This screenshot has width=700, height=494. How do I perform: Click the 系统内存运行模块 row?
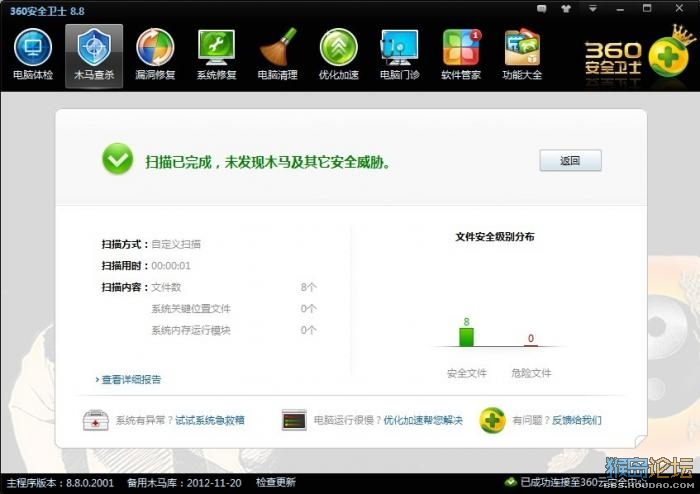(x=234, y=330)
